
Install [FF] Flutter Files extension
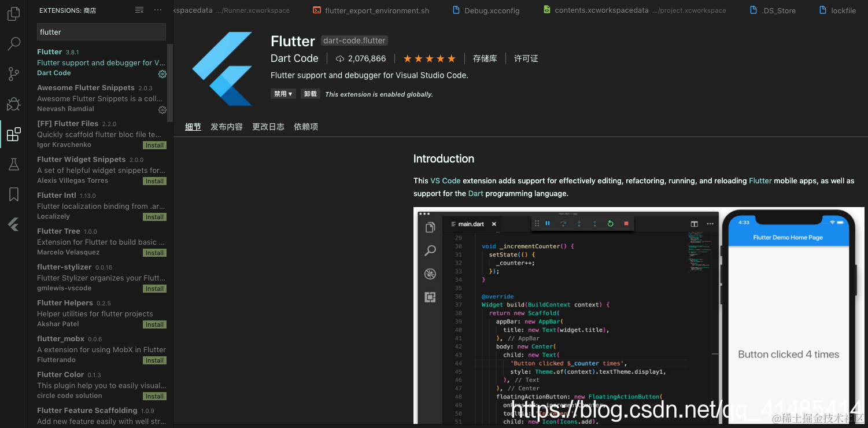[154, 145]
